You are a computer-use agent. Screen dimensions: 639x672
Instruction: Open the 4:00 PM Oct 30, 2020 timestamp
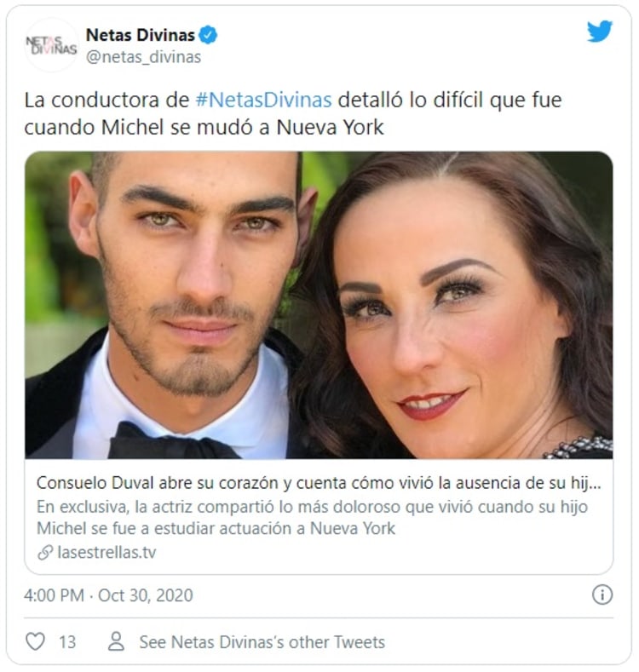tap(108, 595)
